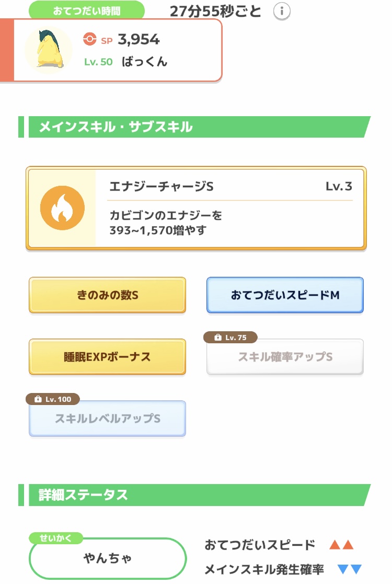Tap the Typhlosion Pokémon portrait
This screenshot has height=584, width=392.
49,50
